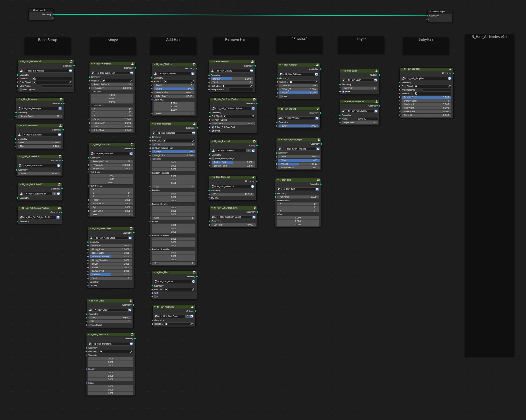The height and width of the screenshot is (420, 526).
Task: Uncheck Invert in N_Hair_Cut Point / Spline
Action: tap(213, 131)
